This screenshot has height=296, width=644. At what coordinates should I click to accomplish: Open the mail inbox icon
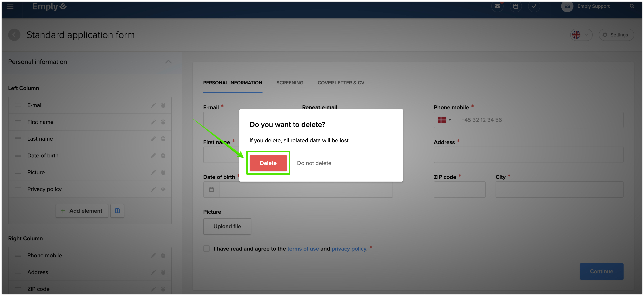[497, 7]
